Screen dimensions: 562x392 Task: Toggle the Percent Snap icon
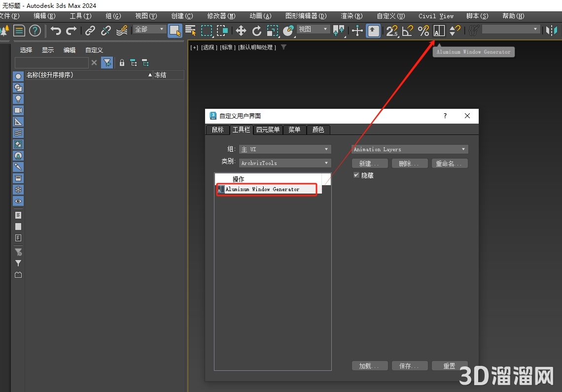coord(423,31)
